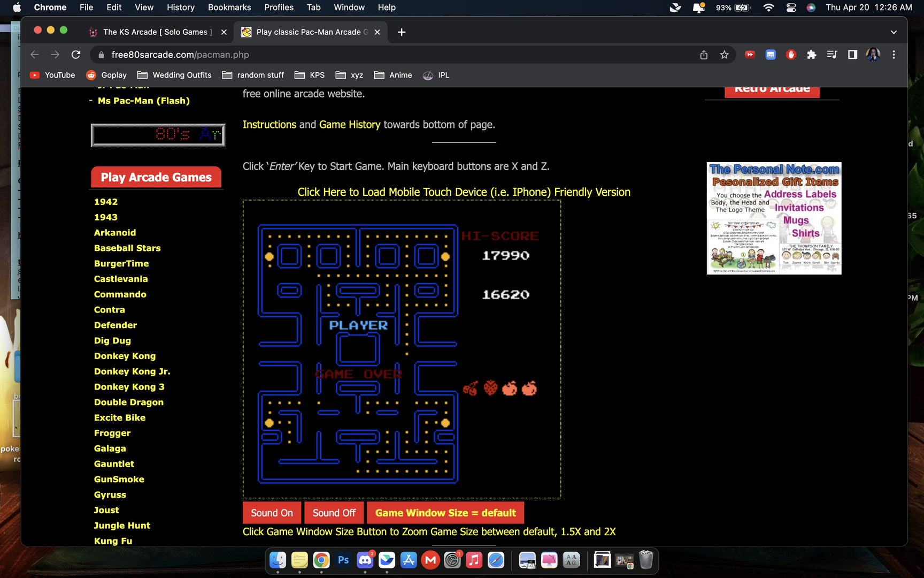
Task: Click the address bar URL field
Action: click(396, 55)
